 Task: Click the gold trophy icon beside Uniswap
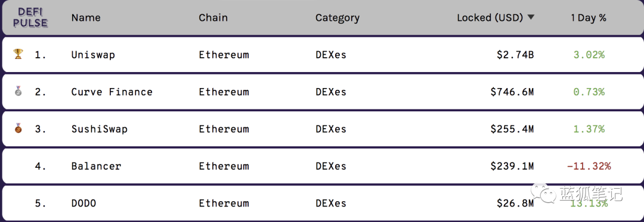18,54
